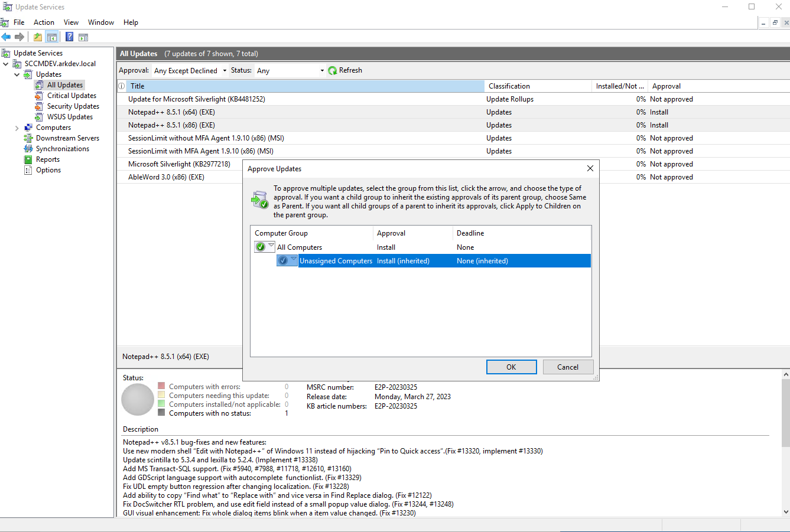Open Help using the question mark icon

point(69,37)
